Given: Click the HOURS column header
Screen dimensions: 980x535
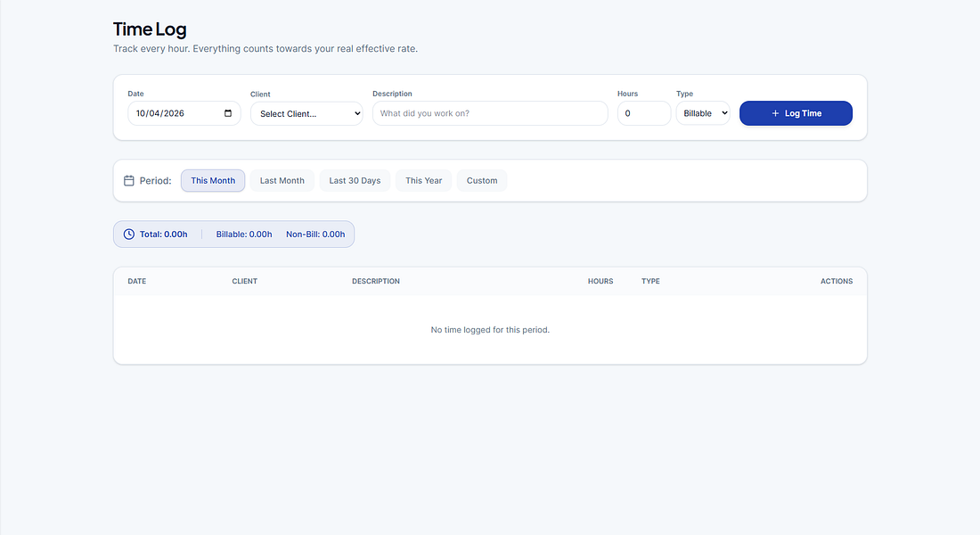Looking at the screenshot, I should point(600,281).
